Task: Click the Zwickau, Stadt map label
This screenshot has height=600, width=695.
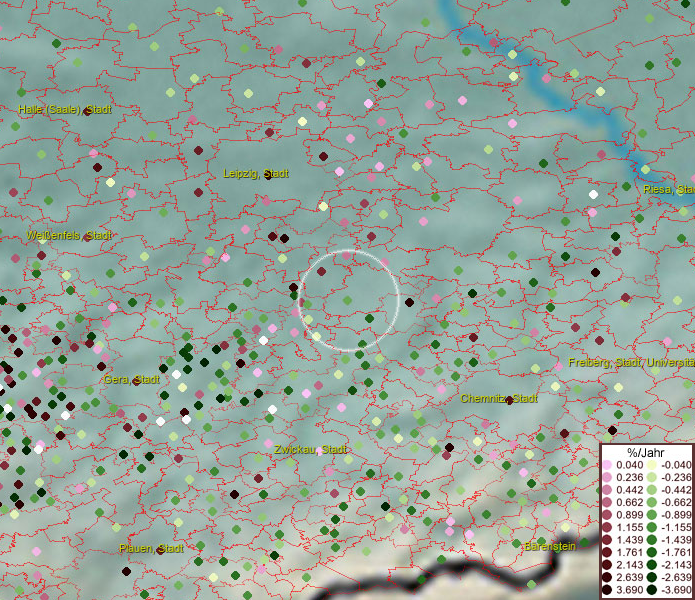Action: [x=310, y=449]
